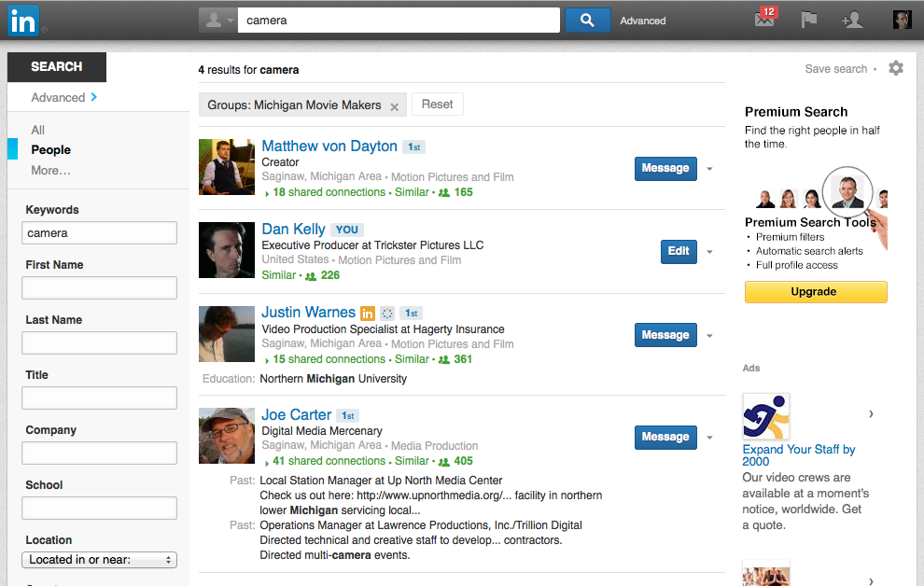This screenshot has height=586, width=924.
Task: Click Matthew von Dayton's profile photo
Action: pyautogui.click(x=227, y=167)
